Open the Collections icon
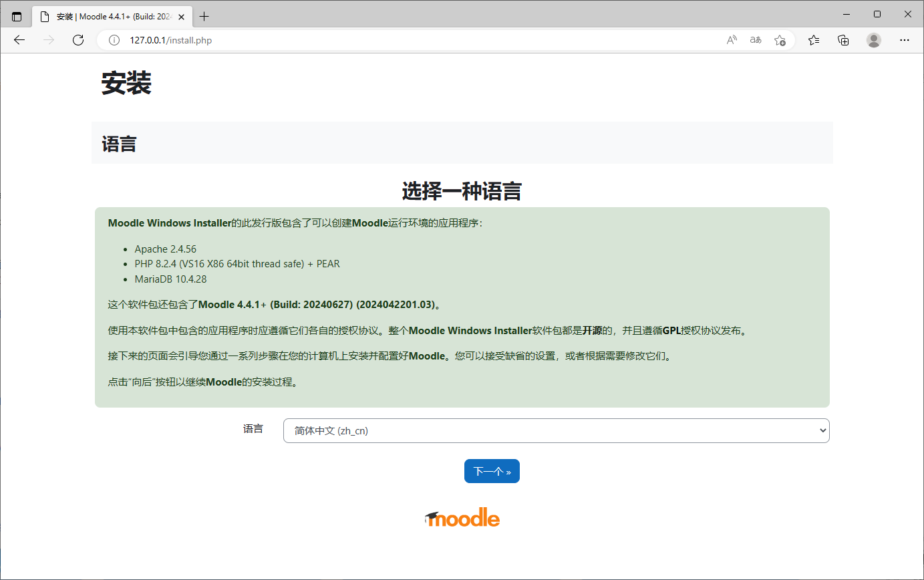924x580 pixels. point(843,40)
